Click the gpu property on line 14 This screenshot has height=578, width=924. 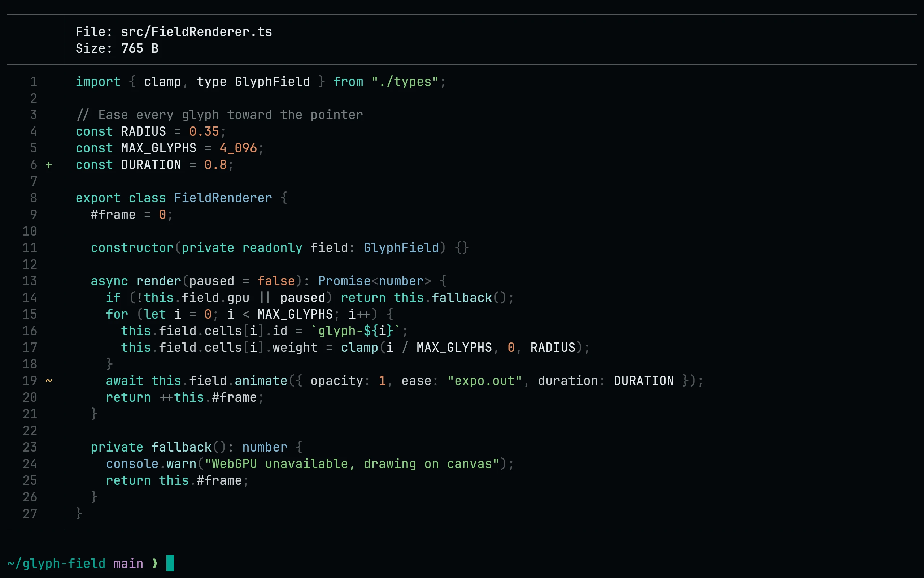click(238, 298)
